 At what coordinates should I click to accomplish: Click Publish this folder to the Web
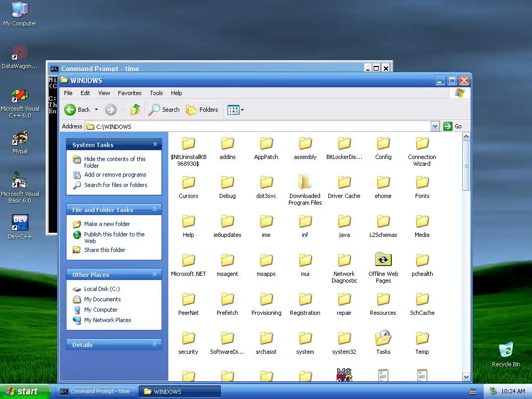[x=114, y=237]
